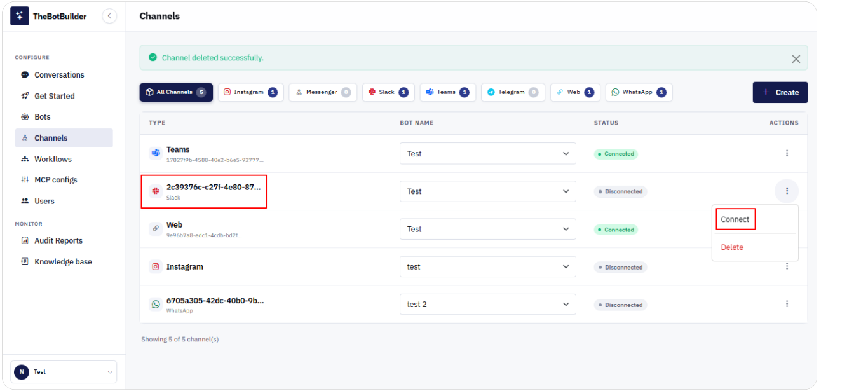Click the Workflows icon in sidebar

(x=25, y=159)
